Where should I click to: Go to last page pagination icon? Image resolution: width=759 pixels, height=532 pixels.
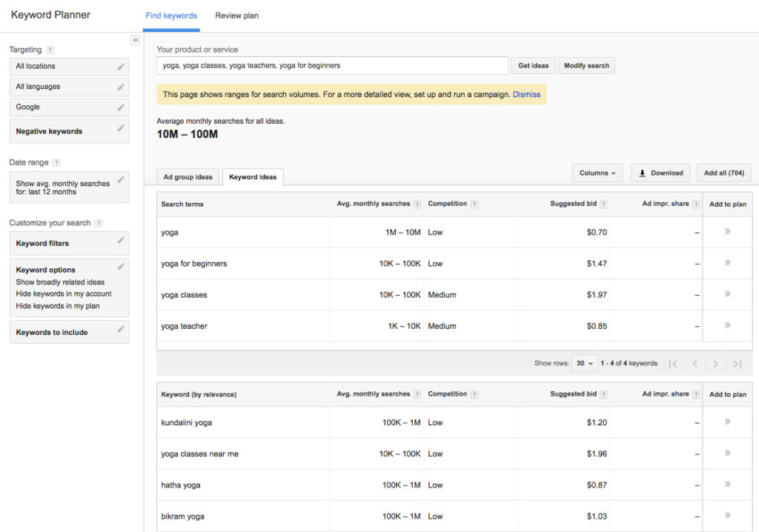738,364
